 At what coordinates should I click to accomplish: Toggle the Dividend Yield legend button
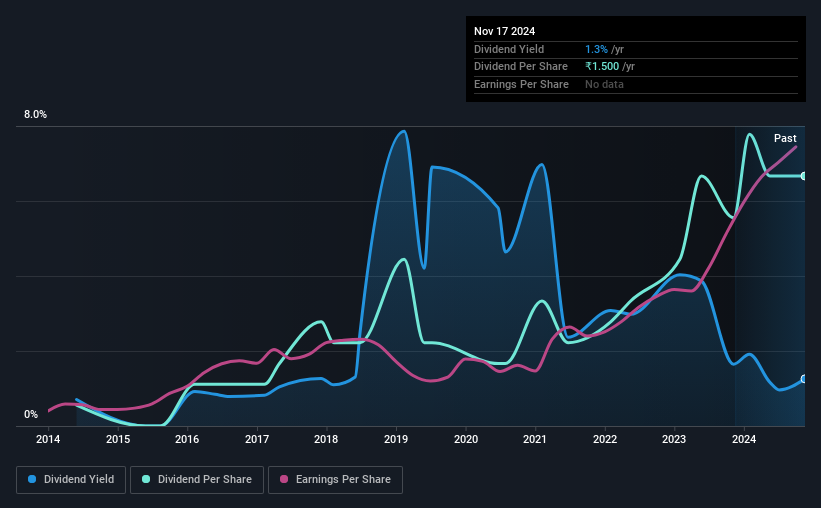click(71, 480)
